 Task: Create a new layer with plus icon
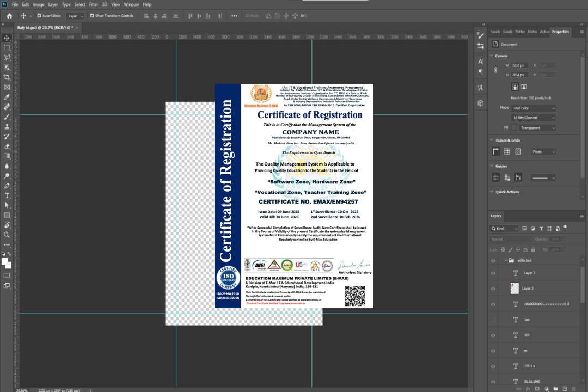coord(565,389)
